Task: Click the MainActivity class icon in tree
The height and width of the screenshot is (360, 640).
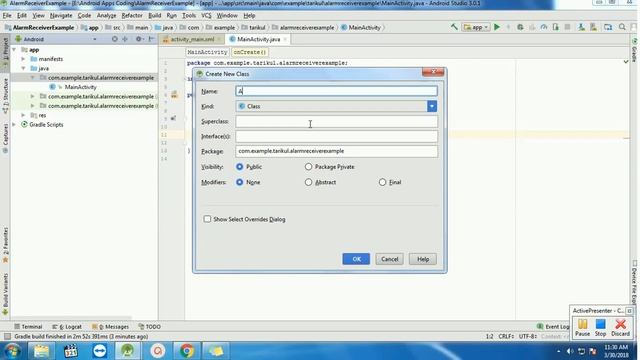Action: tap(52, 87)
